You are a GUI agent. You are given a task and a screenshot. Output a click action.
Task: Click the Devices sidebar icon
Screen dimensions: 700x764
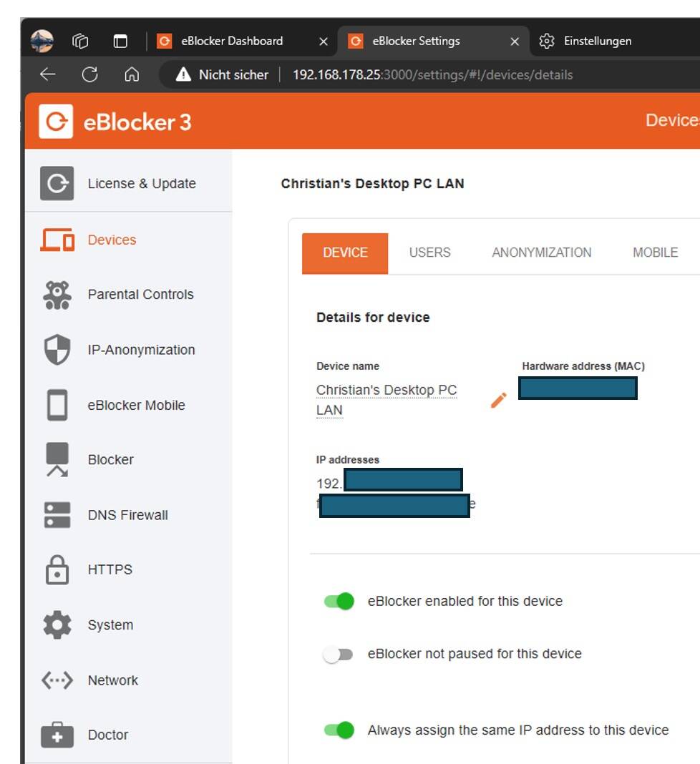tap(57, 240)
